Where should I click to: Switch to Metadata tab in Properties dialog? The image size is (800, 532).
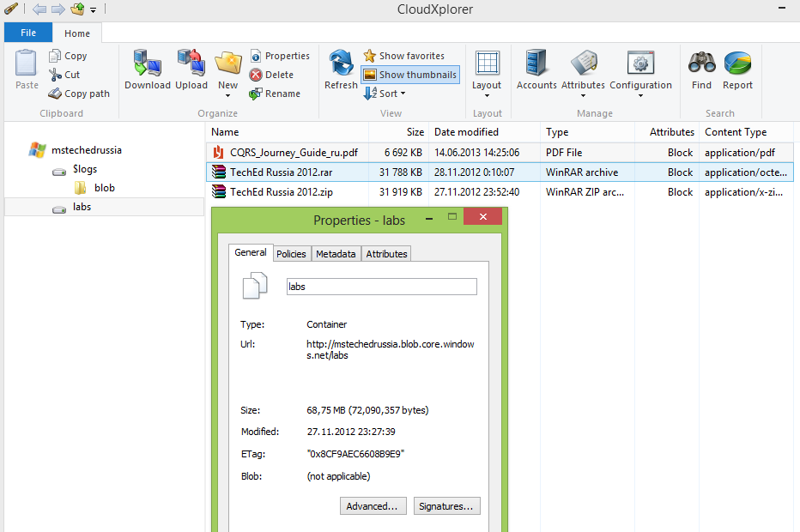336,253
